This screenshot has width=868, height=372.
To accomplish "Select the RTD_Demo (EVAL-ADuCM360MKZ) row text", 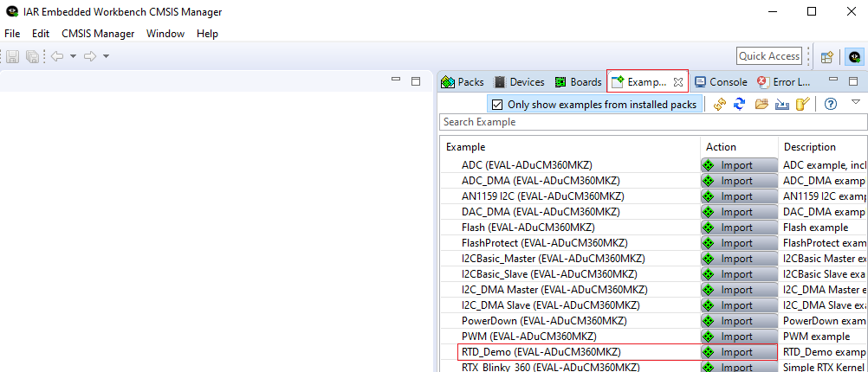I will pyautogui.click(x=541, y=352).
